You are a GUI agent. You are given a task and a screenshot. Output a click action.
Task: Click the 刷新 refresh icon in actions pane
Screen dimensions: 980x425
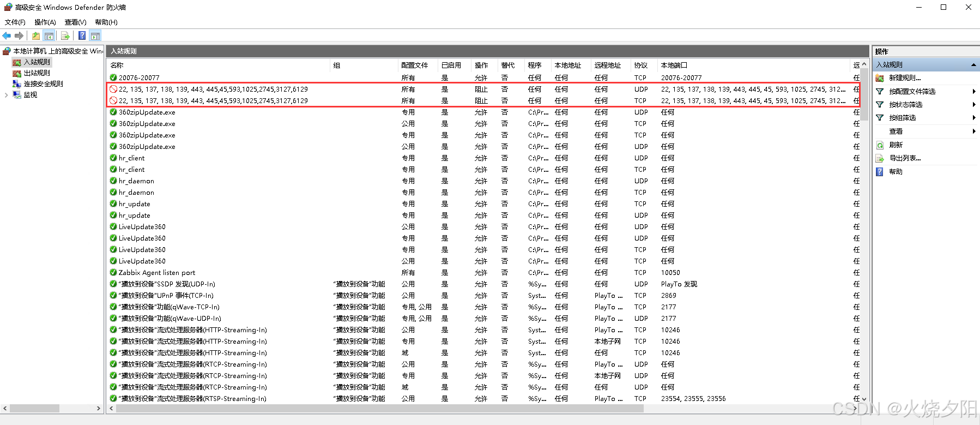[x=880, y=145]
